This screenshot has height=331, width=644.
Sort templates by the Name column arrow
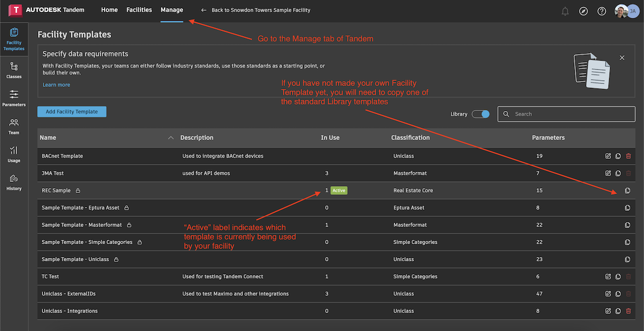click(x=171, y=138)
